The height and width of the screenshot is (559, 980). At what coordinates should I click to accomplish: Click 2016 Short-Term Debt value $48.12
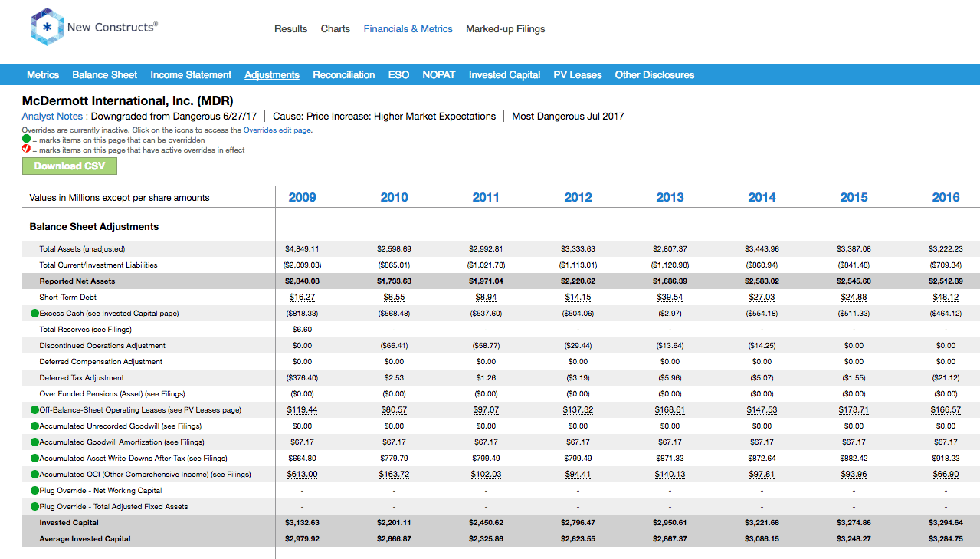946,297
